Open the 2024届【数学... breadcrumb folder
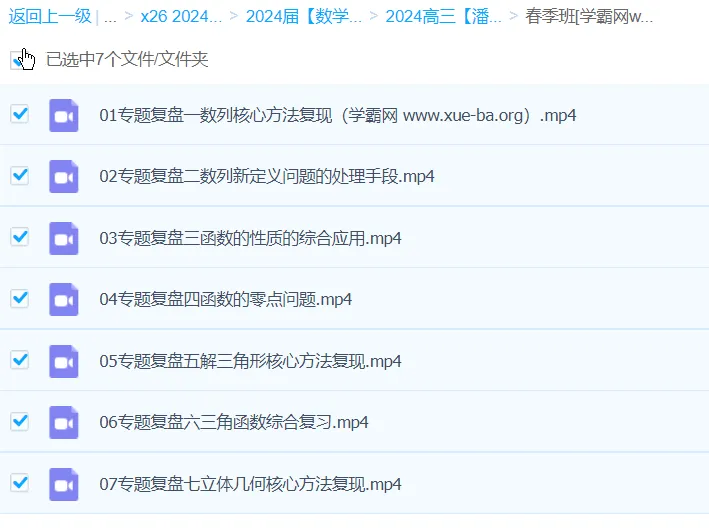This screenshot has height=529, width=709. [x=304, y=16]
